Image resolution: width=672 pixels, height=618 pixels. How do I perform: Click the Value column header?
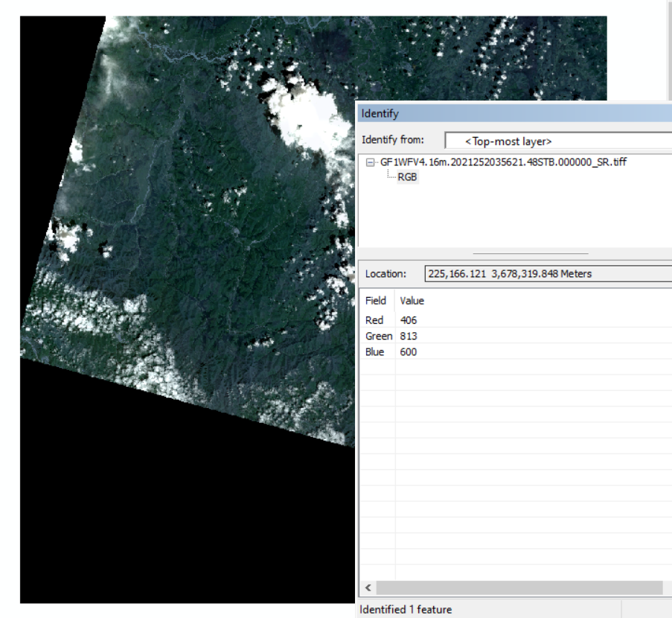tap(412, 301)
